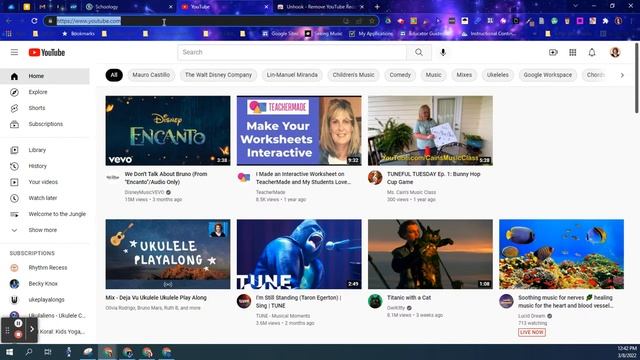Start voice search with microphone icon
640x360 pixels.
pos(443,52)
